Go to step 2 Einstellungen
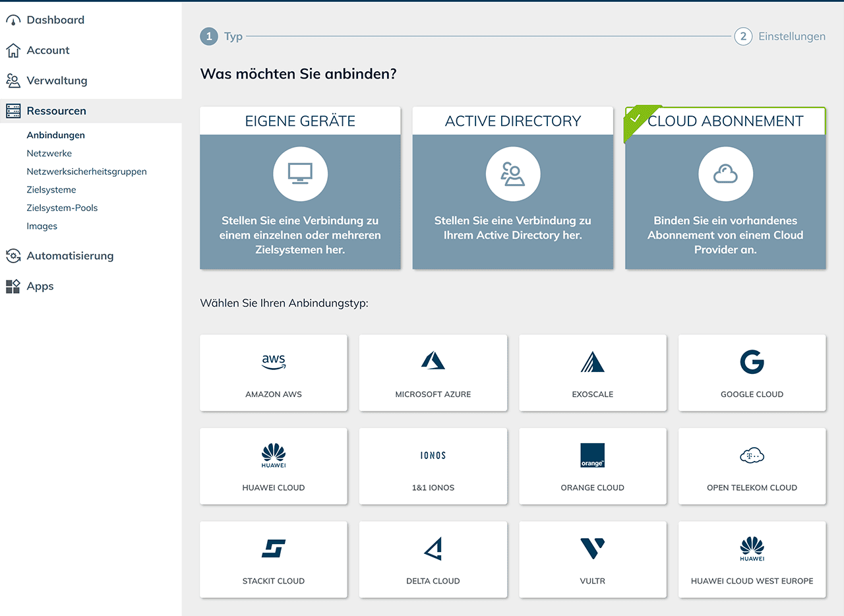 click(x=780, y=36)
